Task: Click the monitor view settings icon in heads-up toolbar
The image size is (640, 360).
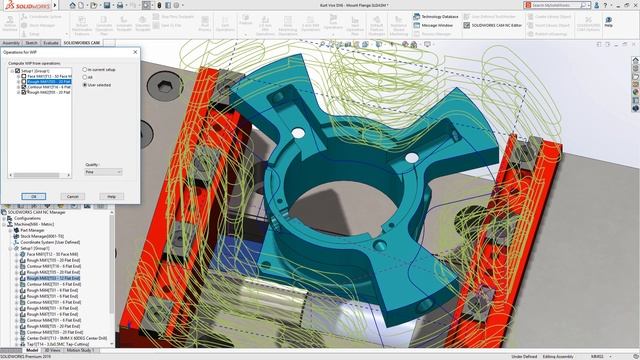Action: pyautogui.click(x=427, y=44)
